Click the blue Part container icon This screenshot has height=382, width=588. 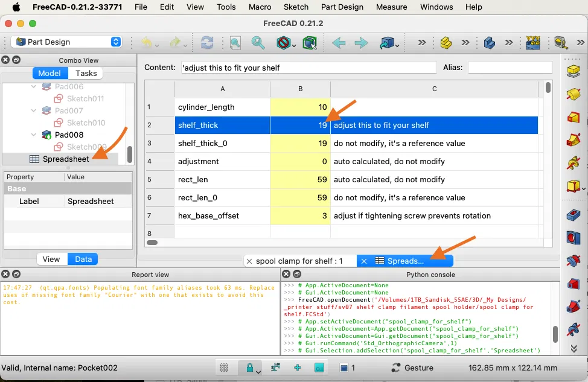490,43
